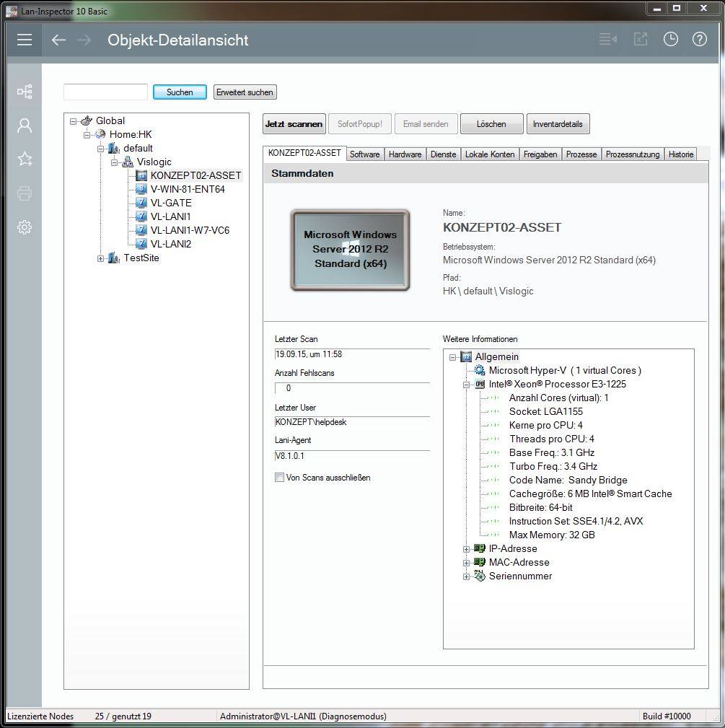Collapse the Allgemein information group
Viewport: 725px width, 728px height.
coord(452,356)
